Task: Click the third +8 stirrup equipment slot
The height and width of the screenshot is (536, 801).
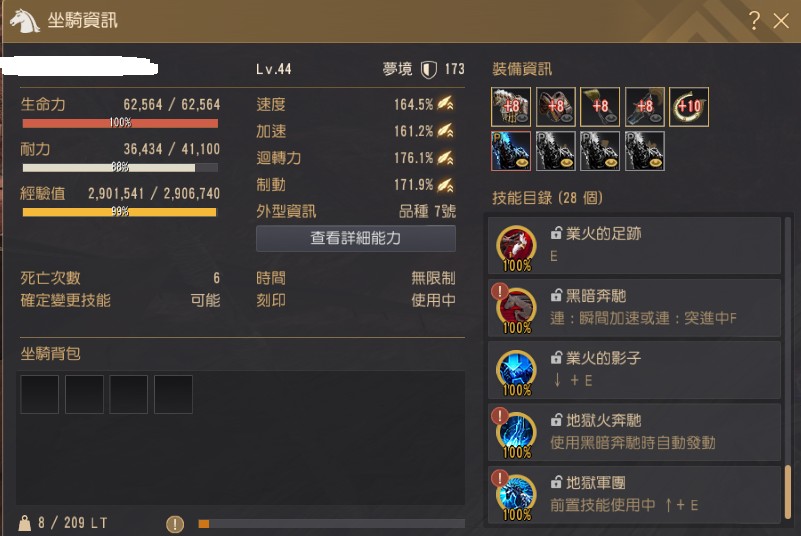Action: tap(600, 107)
